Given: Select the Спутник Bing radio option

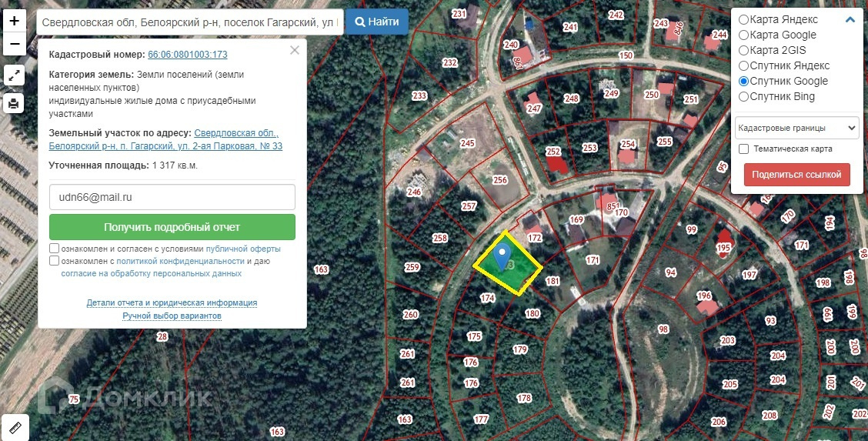Looking at the screenshot, I should pos(744,97).
